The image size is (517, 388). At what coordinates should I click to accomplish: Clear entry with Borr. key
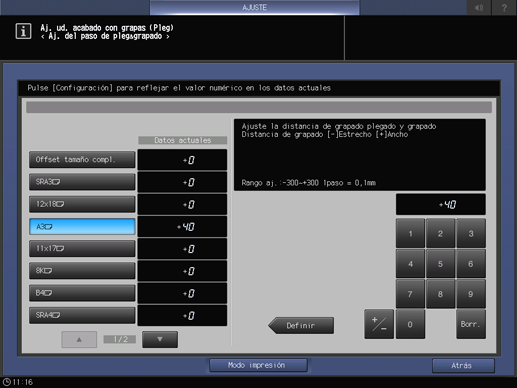pos(471,324)
